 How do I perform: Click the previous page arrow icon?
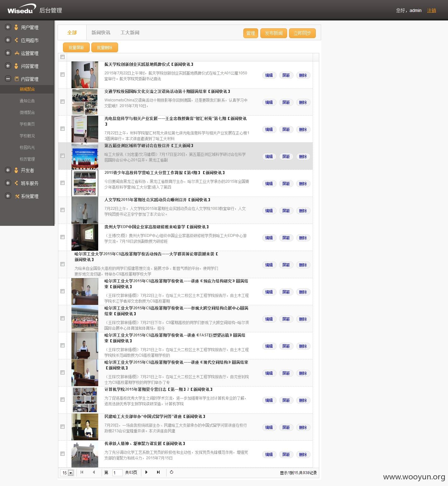pos(94,472)
